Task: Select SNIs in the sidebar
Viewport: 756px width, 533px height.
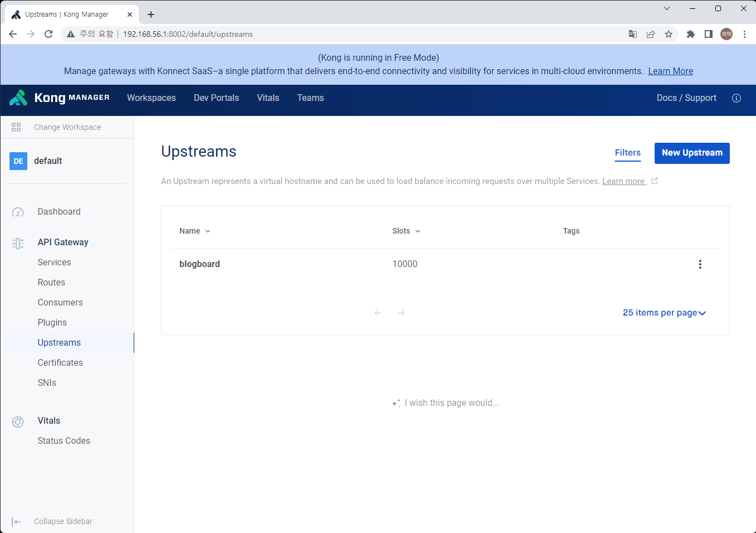Action: coord(47,382)
